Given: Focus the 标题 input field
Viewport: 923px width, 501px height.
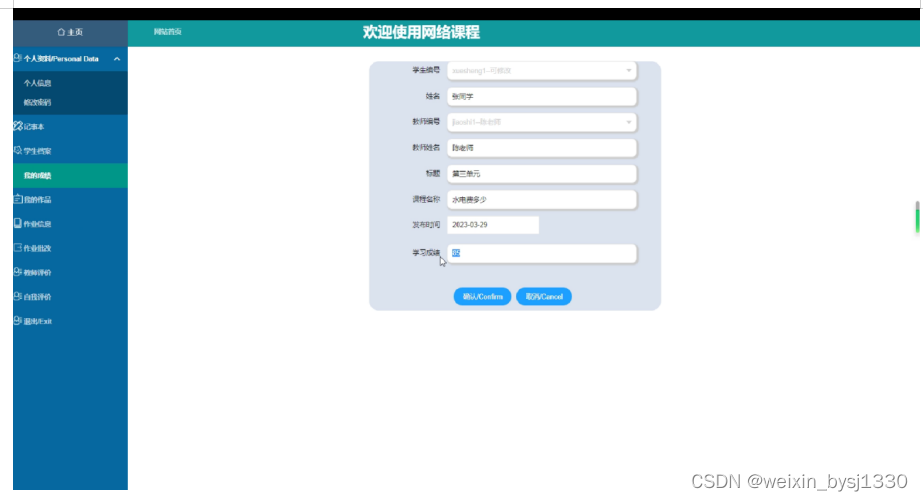Looking at the screenshot, I should click(x=542, y=174).
